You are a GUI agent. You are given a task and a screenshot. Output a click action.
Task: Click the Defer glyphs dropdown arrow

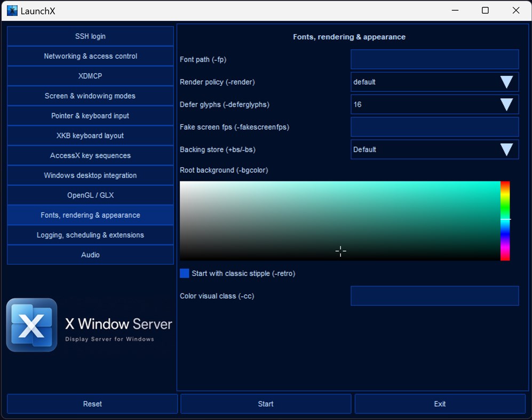tap(506, 105)
